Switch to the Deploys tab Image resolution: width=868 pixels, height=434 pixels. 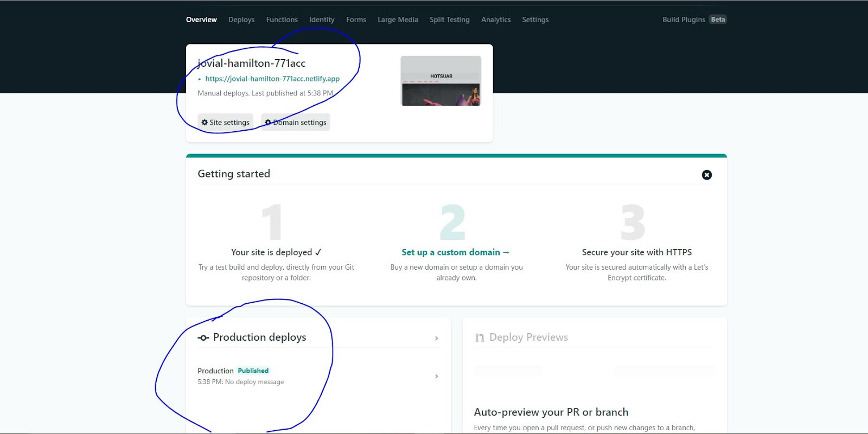[x=241, y=20]
